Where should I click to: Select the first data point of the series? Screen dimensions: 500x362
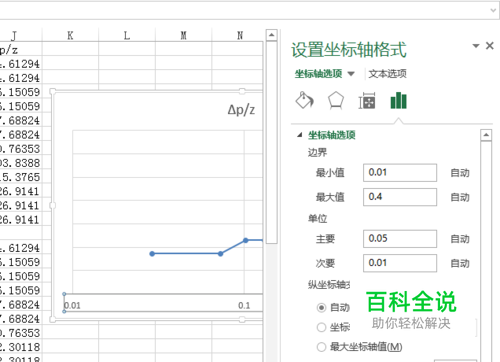(152, 254)
